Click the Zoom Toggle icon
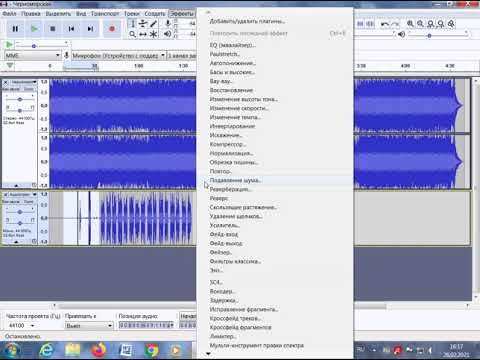Viewport: 480px width, 360px height. (451, 24)
